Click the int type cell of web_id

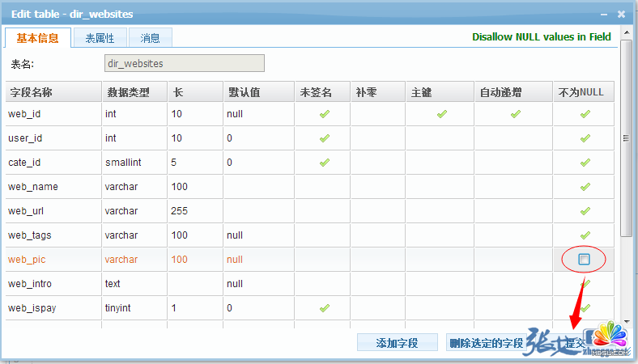134,114
